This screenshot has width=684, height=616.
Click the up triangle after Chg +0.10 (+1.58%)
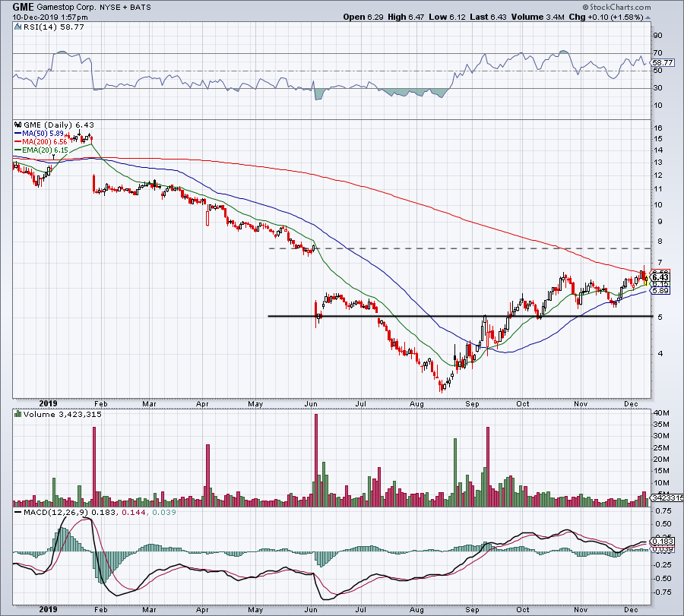coord(648,17)
